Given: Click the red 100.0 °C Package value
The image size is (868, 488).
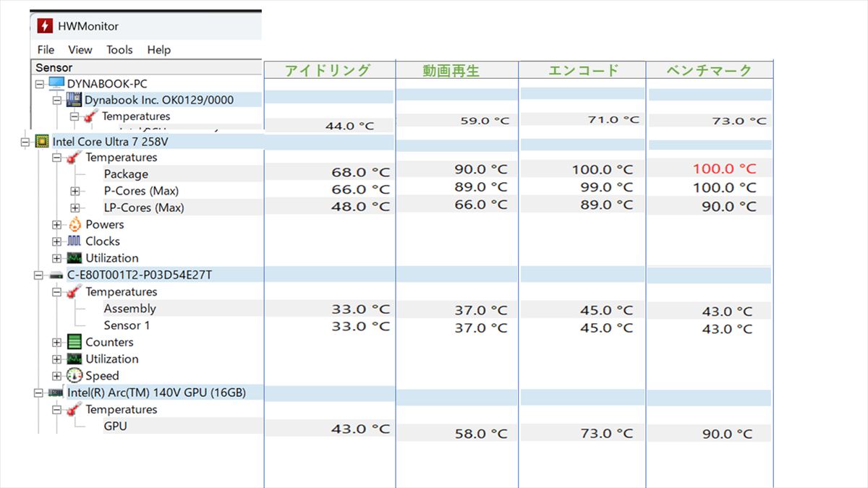Looking at the screenshot, I should click(724, 169).
